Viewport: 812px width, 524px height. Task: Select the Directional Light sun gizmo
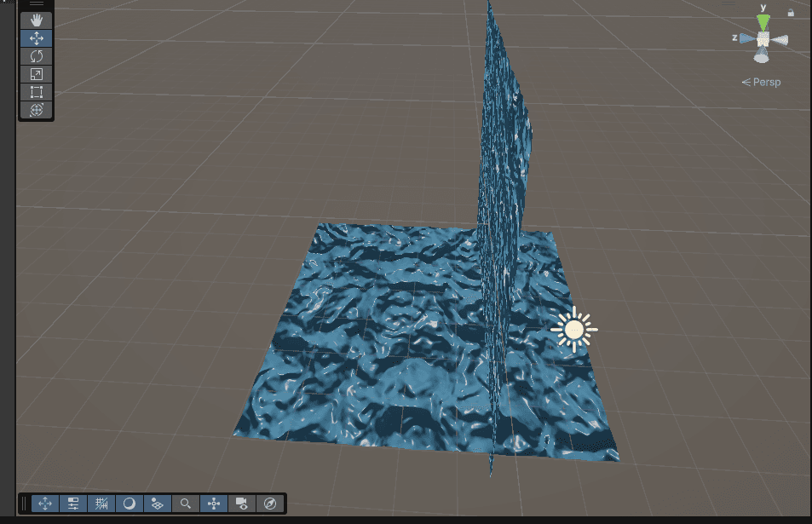point(573,330)
